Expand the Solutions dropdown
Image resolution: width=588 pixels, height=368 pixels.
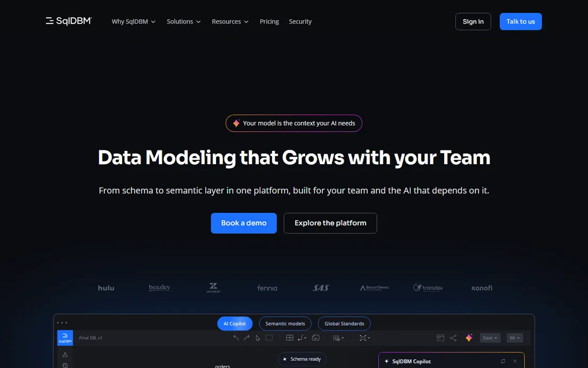point(184,21)
